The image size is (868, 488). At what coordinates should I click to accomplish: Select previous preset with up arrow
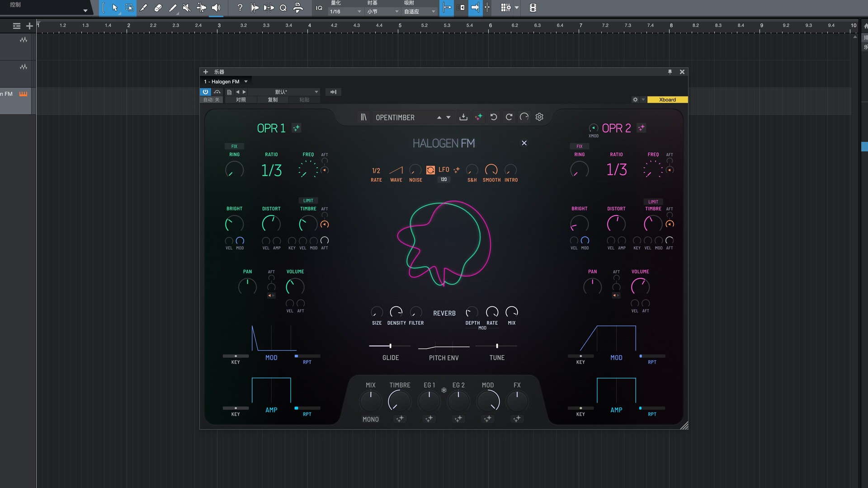tap(439, 117)
